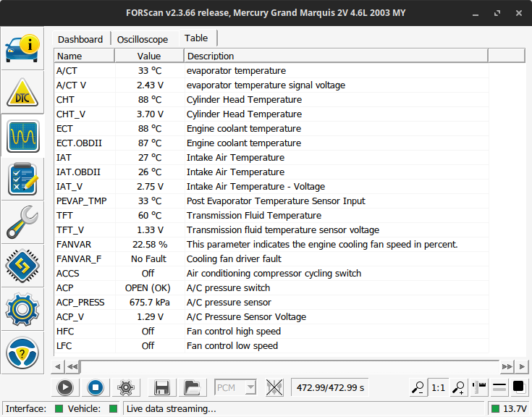Reset zoom with the 1:1 button
This screenshot has height=417, width=532.
[x=438, y=387]
